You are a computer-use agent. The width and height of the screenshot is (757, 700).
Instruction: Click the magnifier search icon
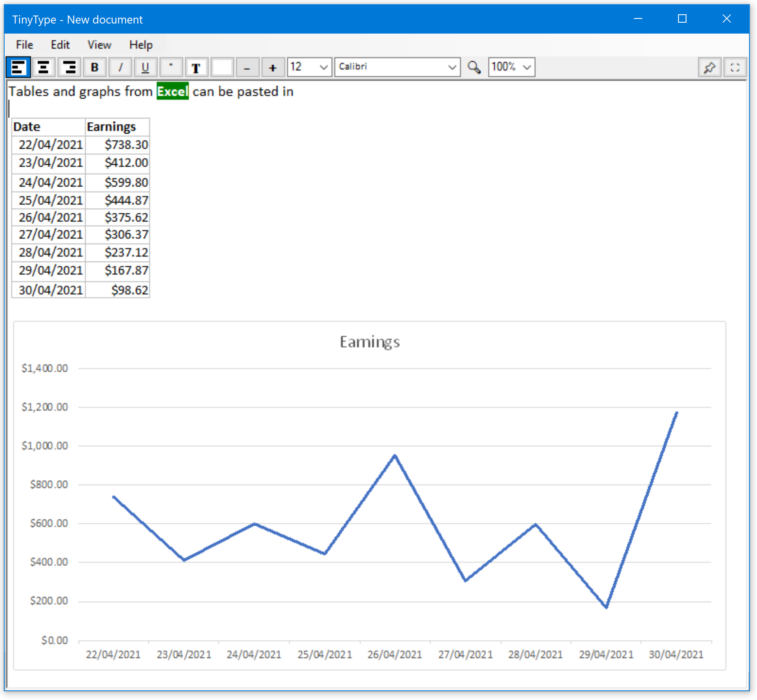click(x=474, y=67)
